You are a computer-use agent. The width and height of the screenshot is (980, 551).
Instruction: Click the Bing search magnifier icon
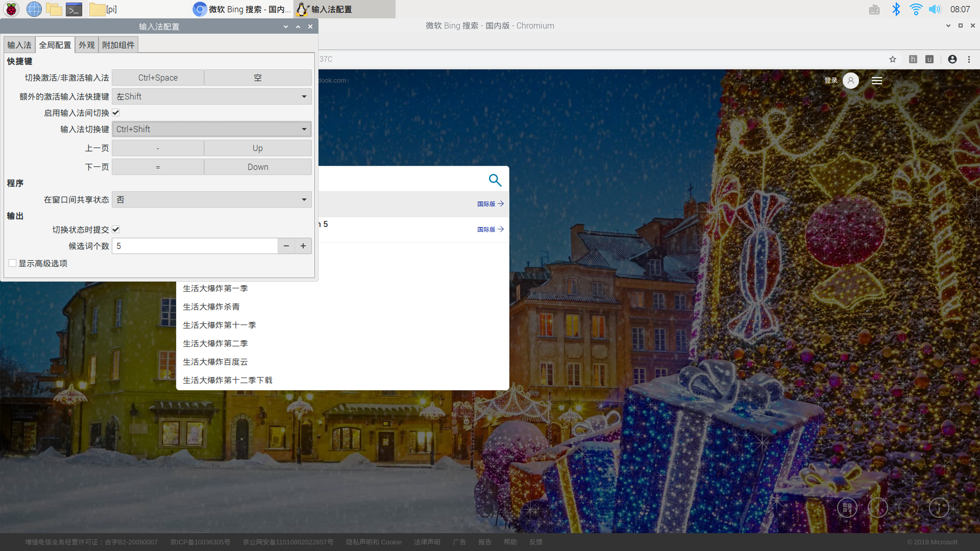[x=495, y=180]
